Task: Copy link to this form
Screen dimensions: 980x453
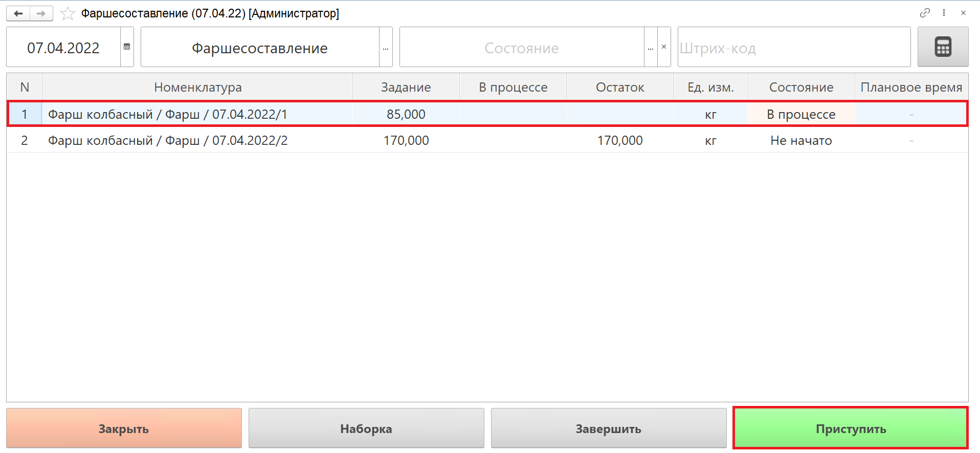Action: [924, 13]
